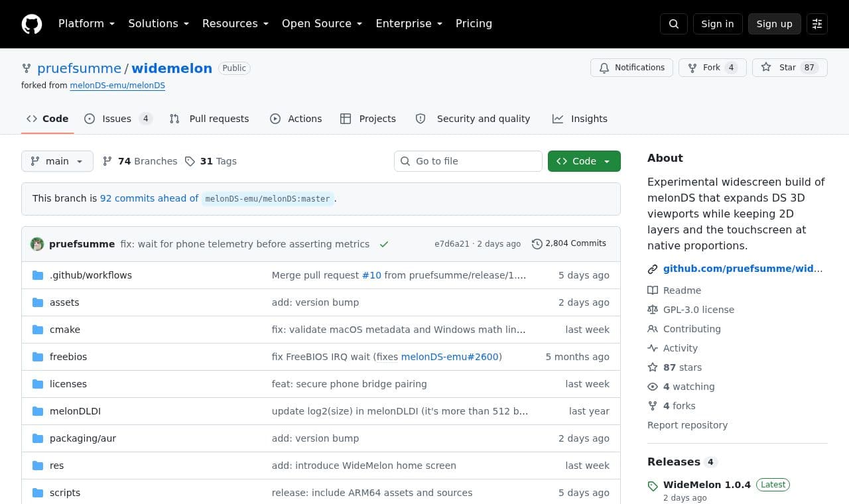Click the melonDLDI folder icon

[38, 411]
